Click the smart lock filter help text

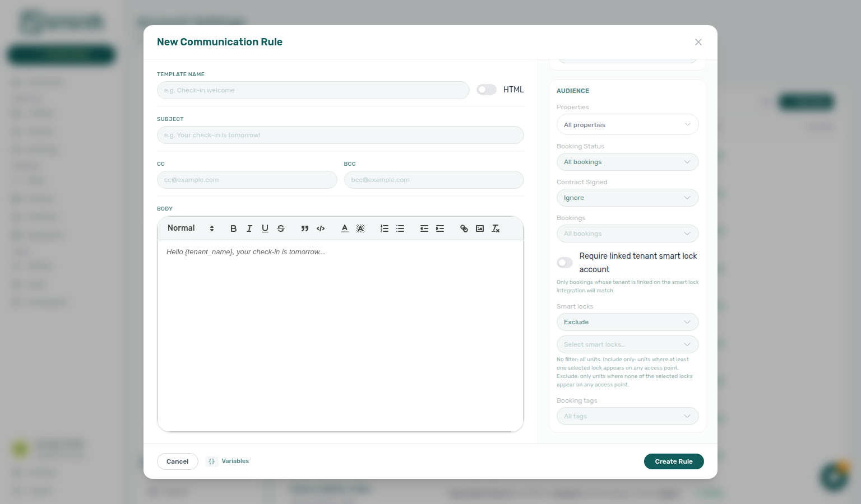[x=625, y=372]
